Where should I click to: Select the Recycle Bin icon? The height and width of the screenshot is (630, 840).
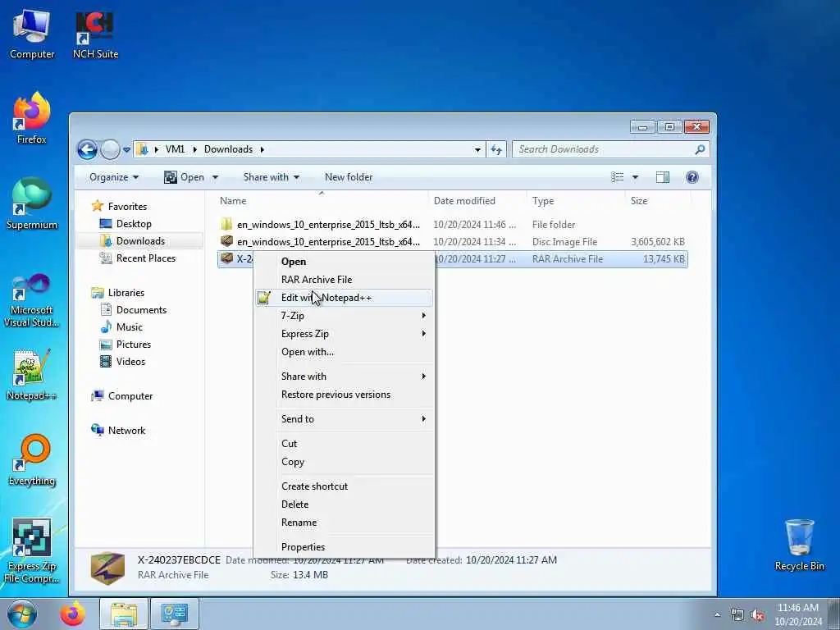(799, 545)
